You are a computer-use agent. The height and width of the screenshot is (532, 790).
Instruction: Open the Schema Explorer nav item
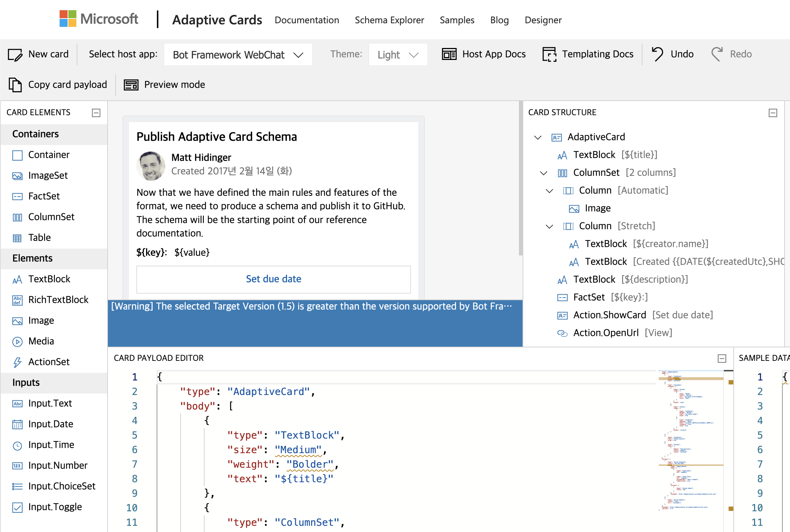tap(389, 20)
